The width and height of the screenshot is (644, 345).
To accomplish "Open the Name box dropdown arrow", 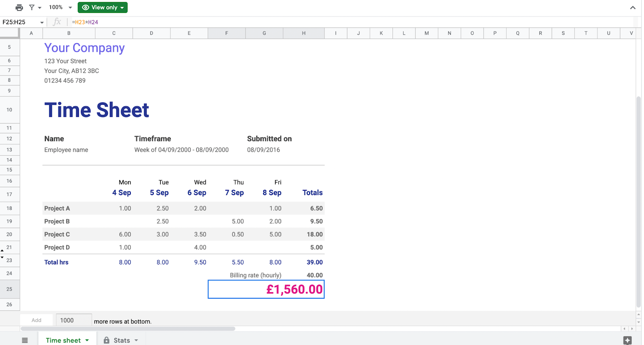I will pyautogui.click(x=42, y=23).
